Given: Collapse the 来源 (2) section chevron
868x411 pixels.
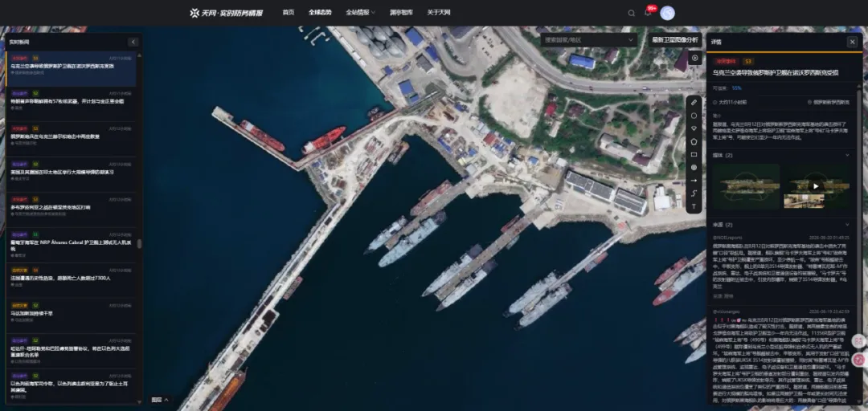Looking at the screenshot, I should pyautogui.click(x=847, y=225).
